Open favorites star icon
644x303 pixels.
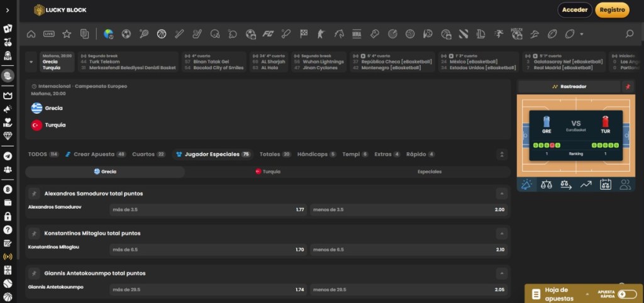click(x=67, y=34)
